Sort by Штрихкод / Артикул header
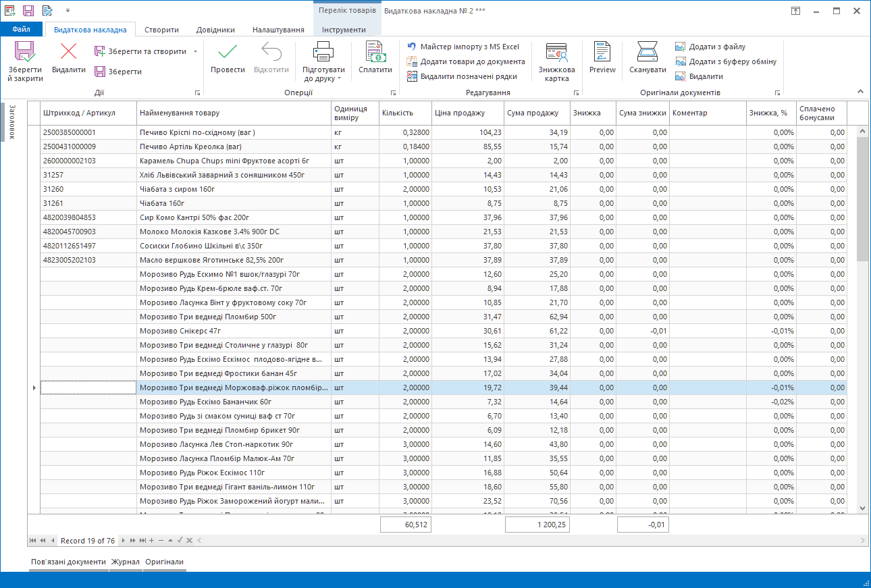 tap(88, 113)
